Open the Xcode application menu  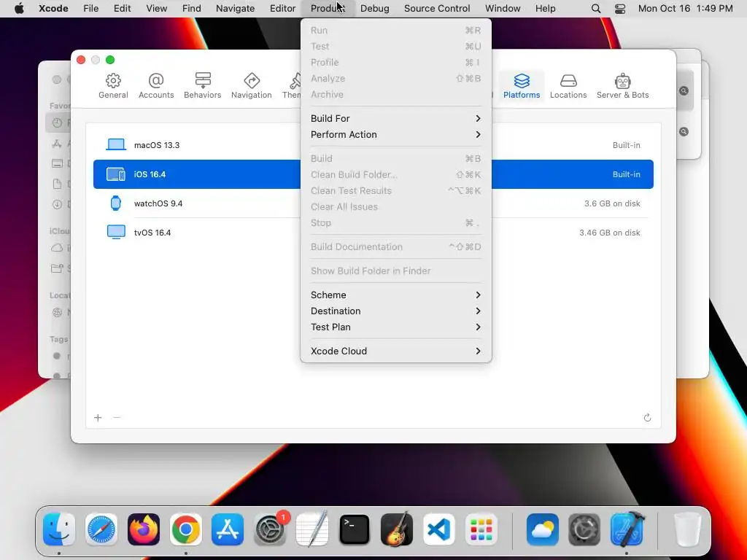[53, 9]
